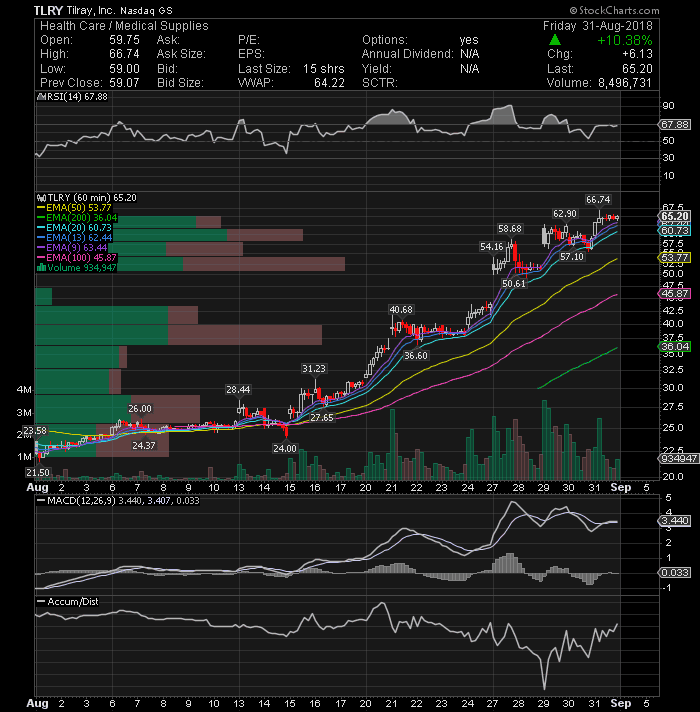Click the 24.37 low annotation
This screenshot has height=712, width=700.
pyautogui.click(x=143, y=445)
